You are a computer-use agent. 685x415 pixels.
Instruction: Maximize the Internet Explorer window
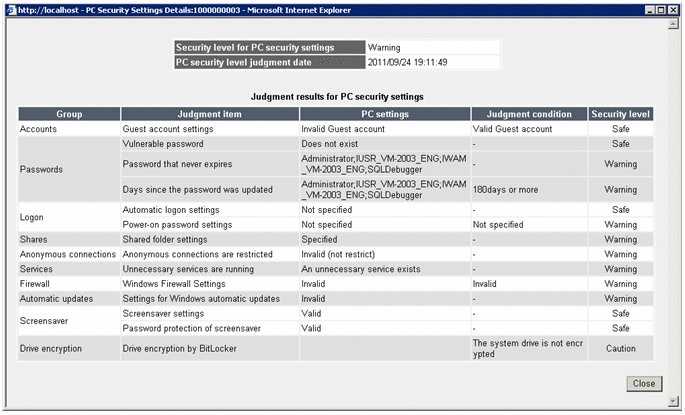click(x=661, y=10)
